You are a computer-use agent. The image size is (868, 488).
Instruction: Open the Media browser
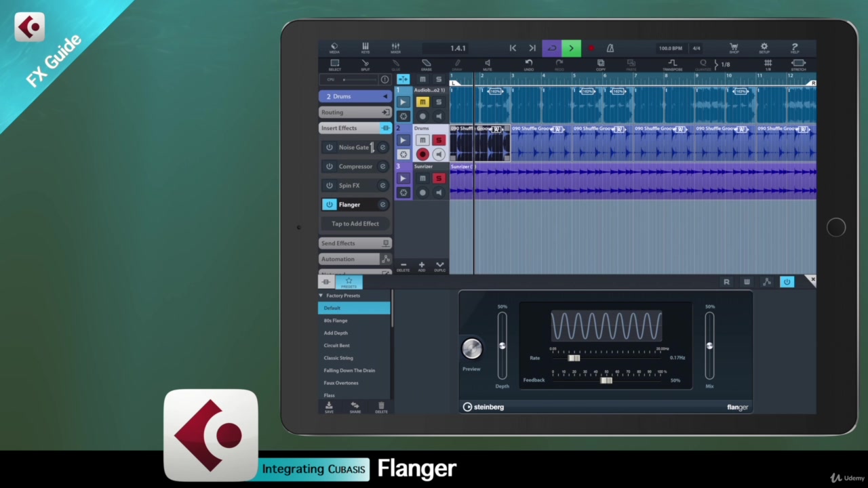pos(334,48)
